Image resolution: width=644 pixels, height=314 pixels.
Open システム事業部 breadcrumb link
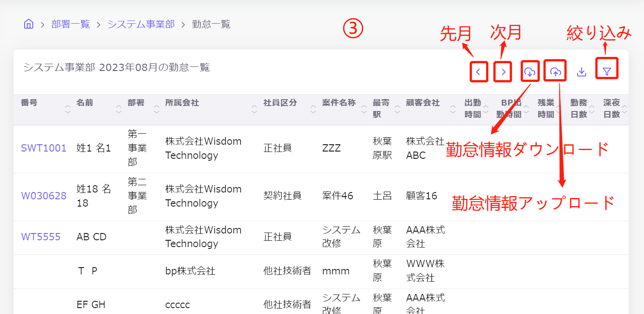pos(141,24)
